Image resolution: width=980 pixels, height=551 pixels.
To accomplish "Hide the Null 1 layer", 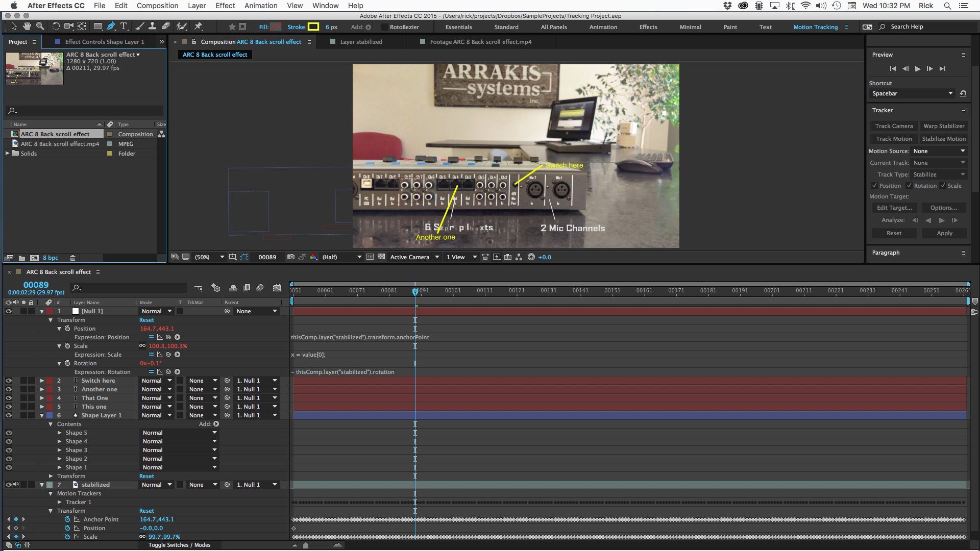I will pyautogui.click(x=8, y=311).
